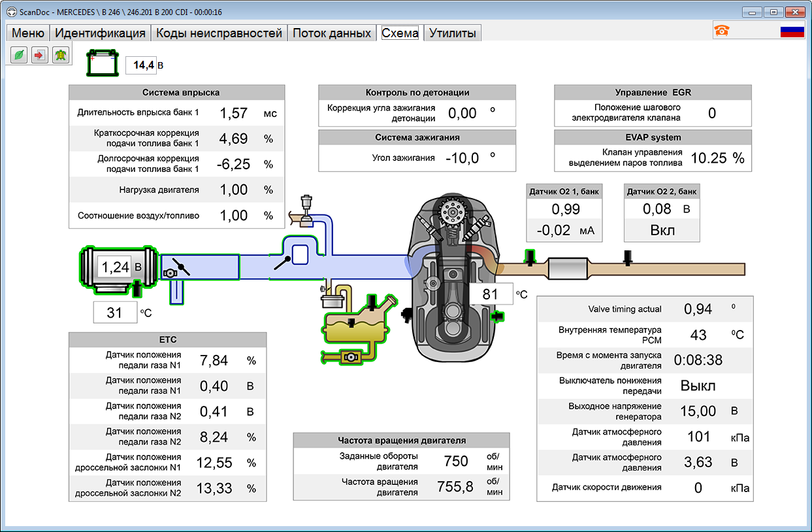812x532 pixels.
Task: Click the O2 sensor current value -0,02
Action: click(553, 230)
